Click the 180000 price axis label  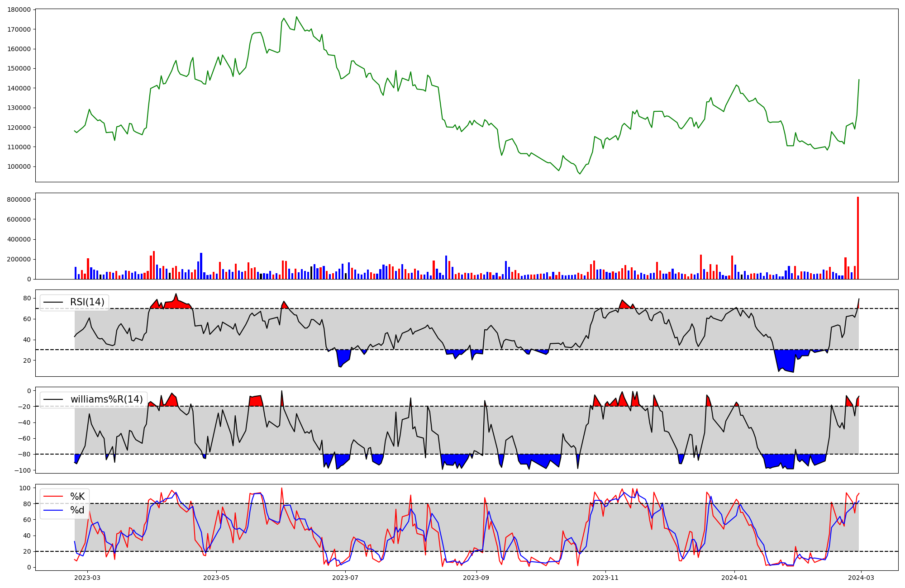pyautogui.click(x=19, y=9)
